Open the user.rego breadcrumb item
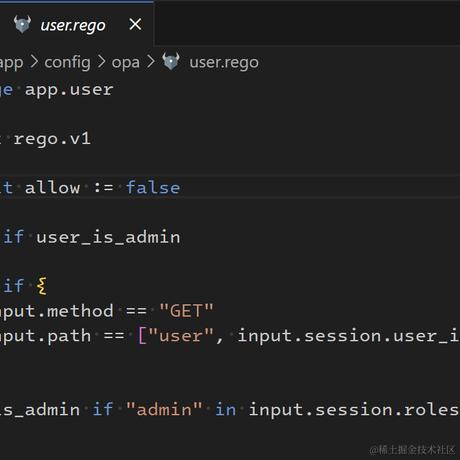Image resolution: width=460 pixels, height=460 pixels. click(x=224, y=63)
